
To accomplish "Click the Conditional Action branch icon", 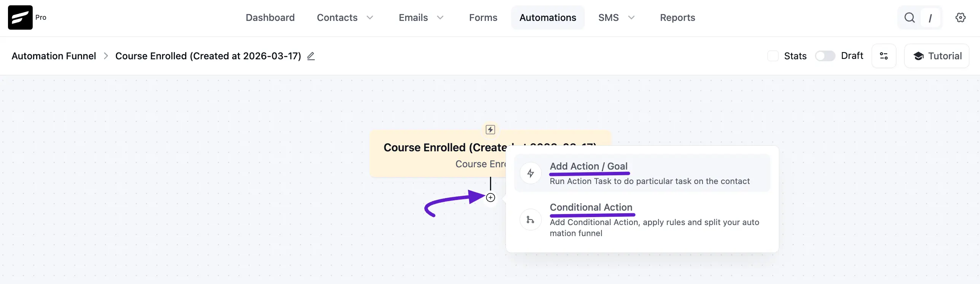I will (530, 220).
